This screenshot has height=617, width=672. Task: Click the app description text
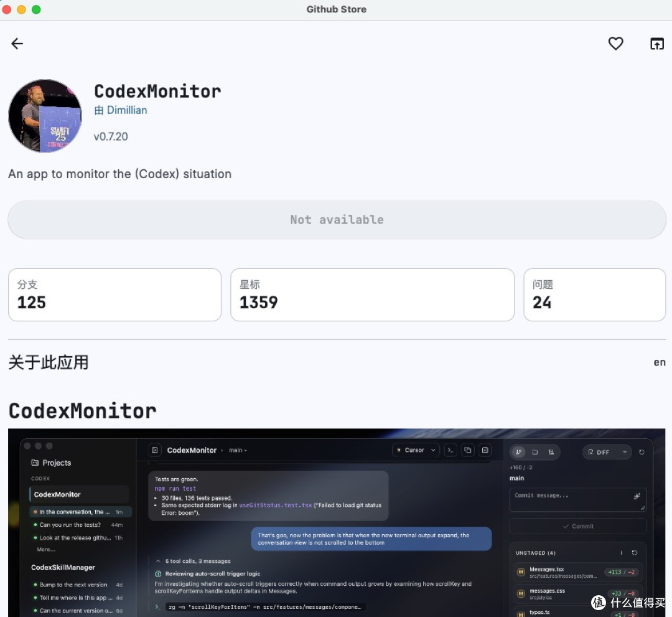tap(119, 174)
